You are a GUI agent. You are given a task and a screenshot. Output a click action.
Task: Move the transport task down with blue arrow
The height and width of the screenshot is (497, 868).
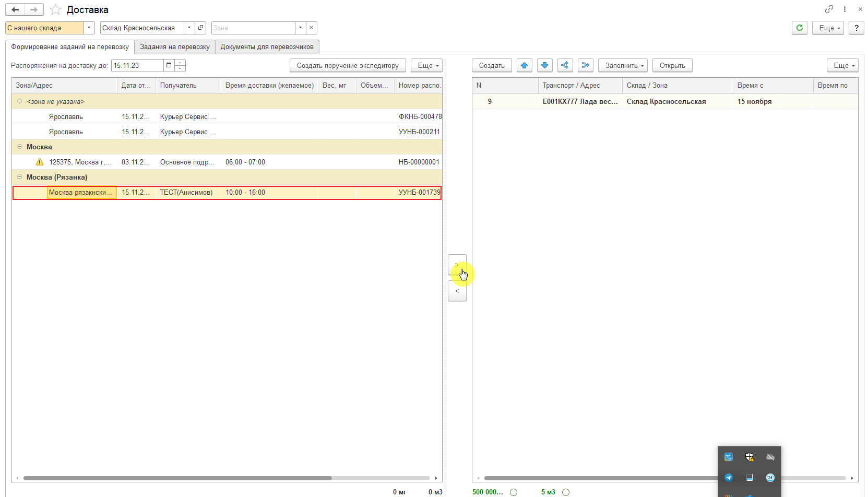point(545,65)
